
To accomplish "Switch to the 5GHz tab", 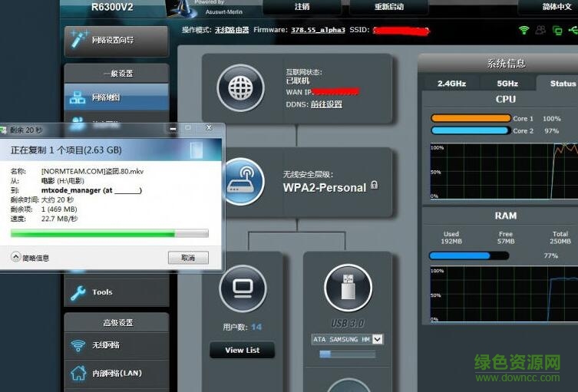I will (x=507, y=84).
